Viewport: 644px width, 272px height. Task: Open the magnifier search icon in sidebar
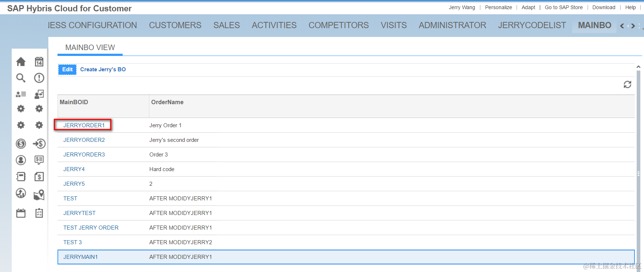click(x=21, y=78)
